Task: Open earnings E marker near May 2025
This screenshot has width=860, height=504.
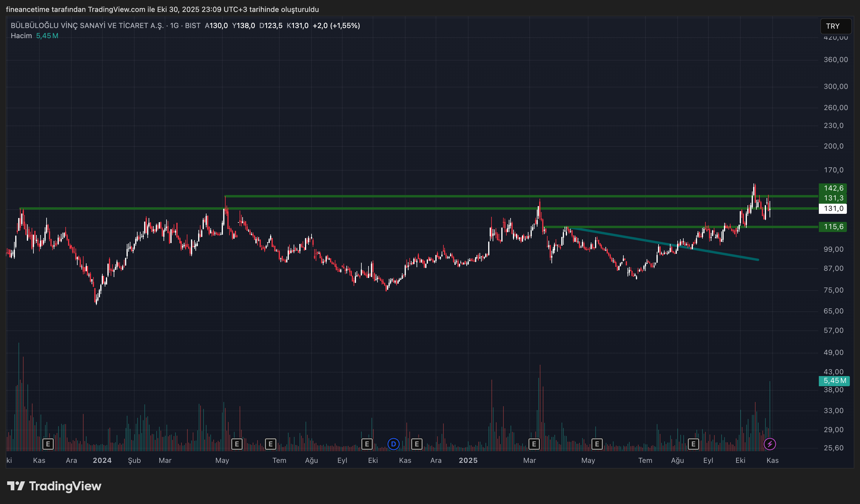Action: tap(597, 444)
